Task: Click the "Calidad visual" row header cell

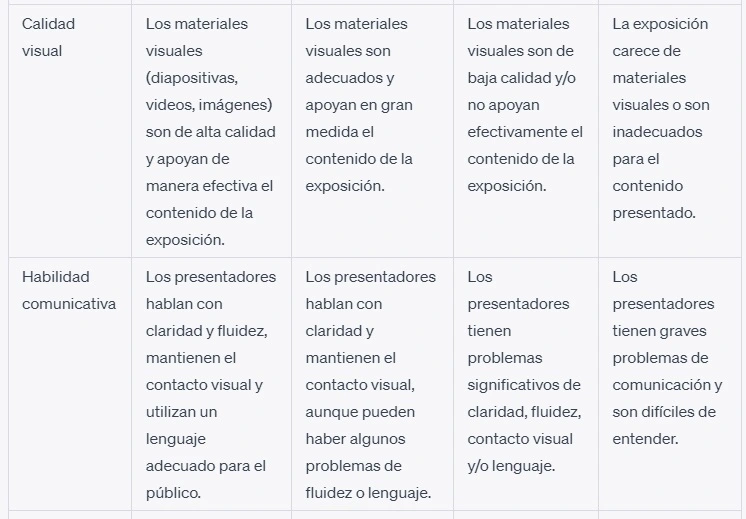Action: click(x=70, y=131)
